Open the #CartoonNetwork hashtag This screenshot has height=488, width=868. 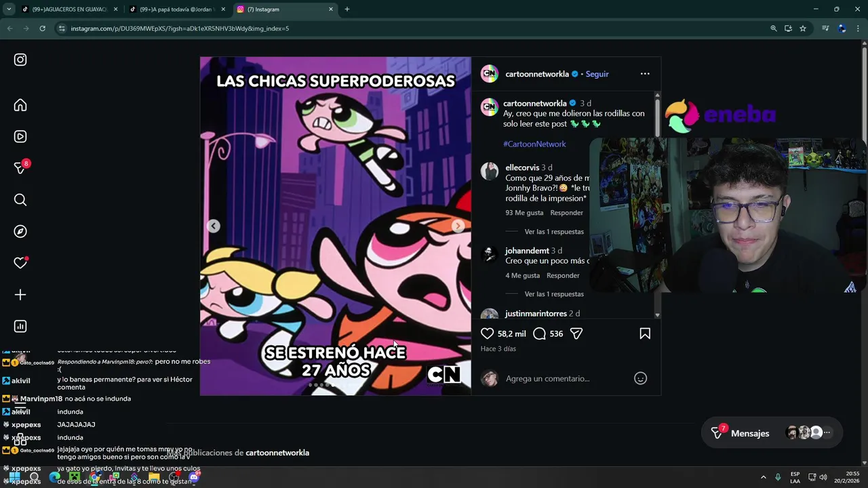pos(534,144)
